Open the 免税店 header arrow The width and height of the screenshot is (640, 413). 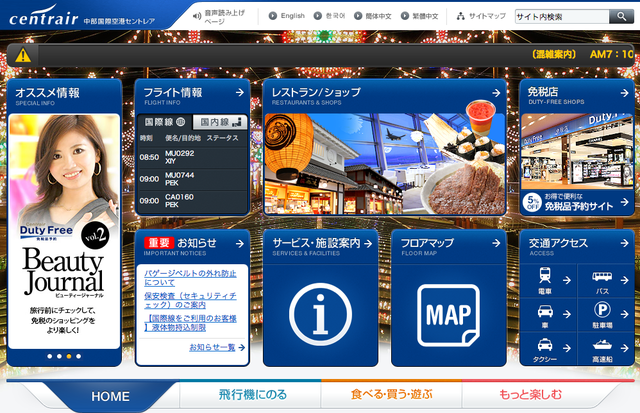(x=624, y=93)
